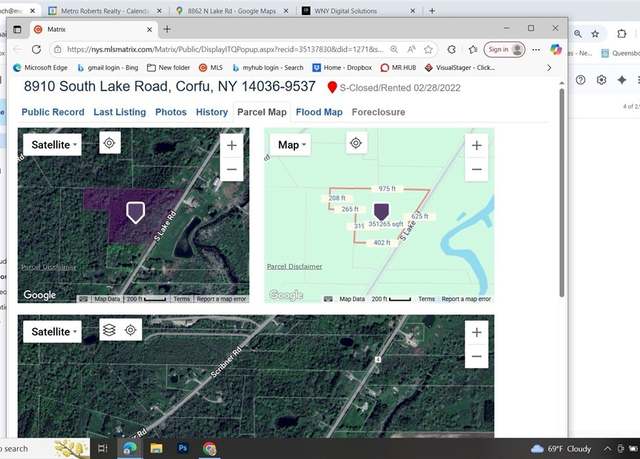Screen dimensions: 640x459
Task: Activate the Read aloud icon
Action: tap(411, 49)
